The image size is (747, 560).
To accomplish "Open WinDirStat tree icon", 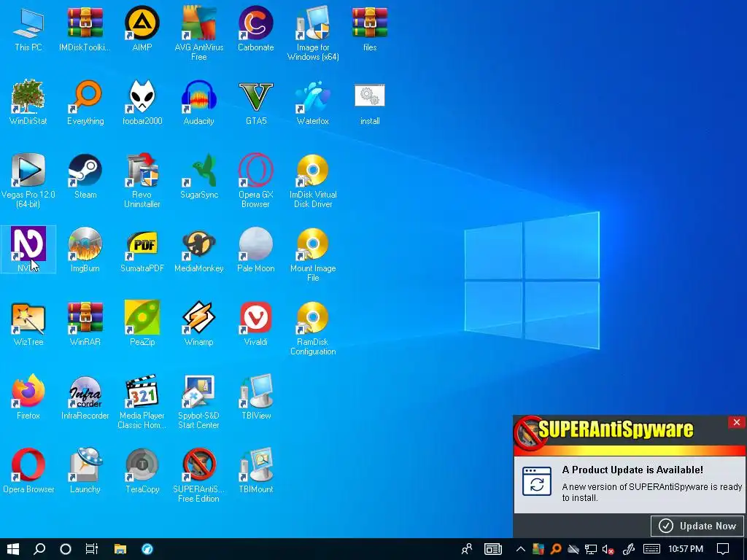I will (x=28, y=103).
